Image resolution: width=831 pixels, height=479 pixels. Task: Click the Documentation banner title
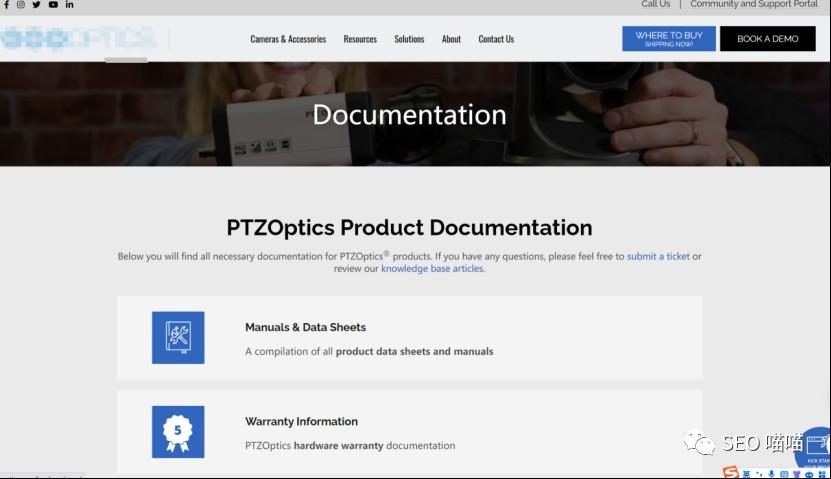point(409,114)
